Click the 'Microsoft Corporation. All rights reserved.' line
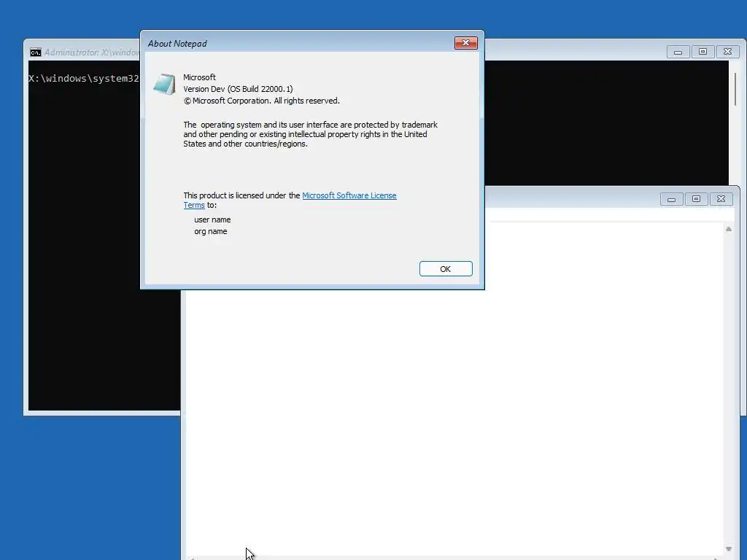 (x=262, y=101)
